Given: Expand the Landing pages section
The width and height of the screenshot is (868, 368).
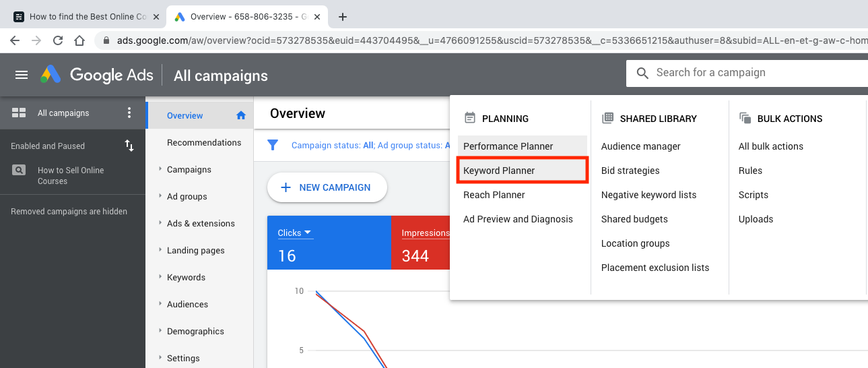Looking at the screenshot, I should 160,250.
